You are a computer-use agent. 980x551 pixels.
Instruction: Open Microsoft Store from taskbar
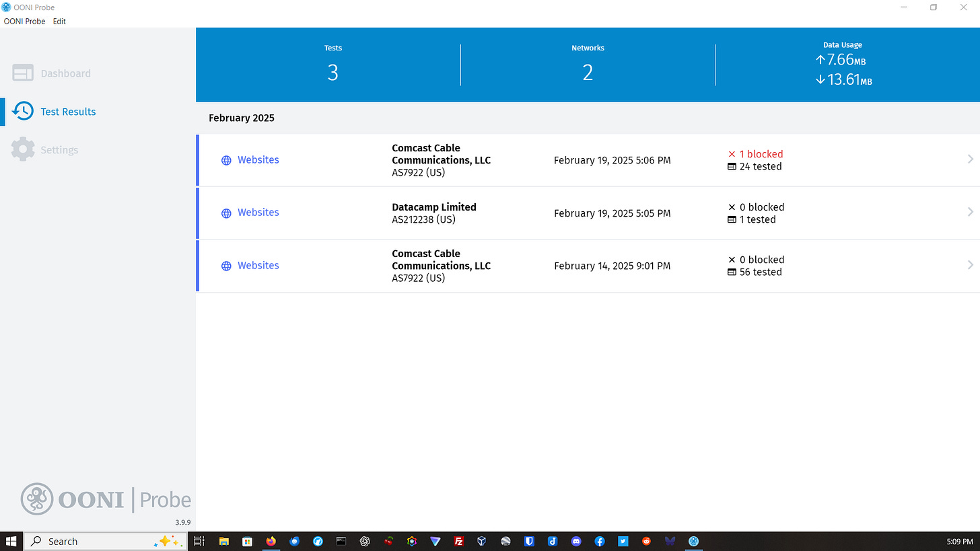(x=247, y=541)
